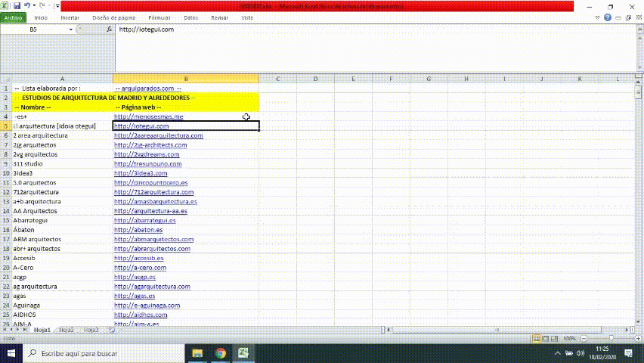Select column G header
The image size is (644, 363).
point(429,79)
